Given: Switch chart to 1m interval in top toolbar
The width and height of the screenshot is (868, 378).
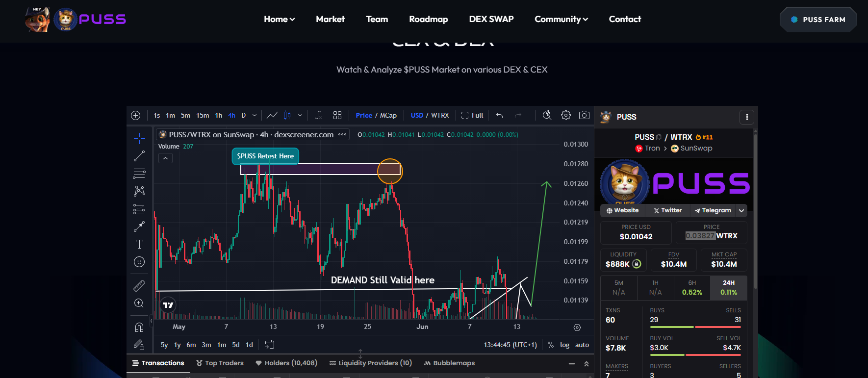Looking at the screenshot, I should [x=171, y=115].
